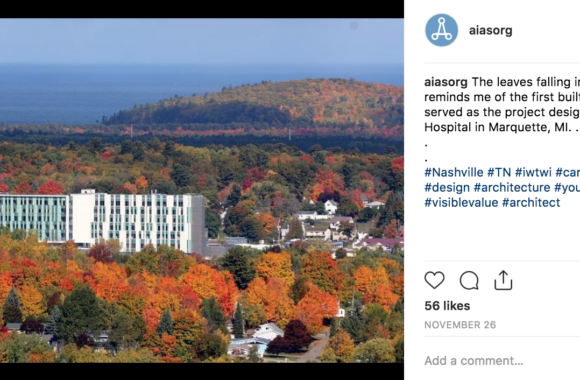
Task: Open comments via speech bubble icon
Action: [x=469, y=280]
